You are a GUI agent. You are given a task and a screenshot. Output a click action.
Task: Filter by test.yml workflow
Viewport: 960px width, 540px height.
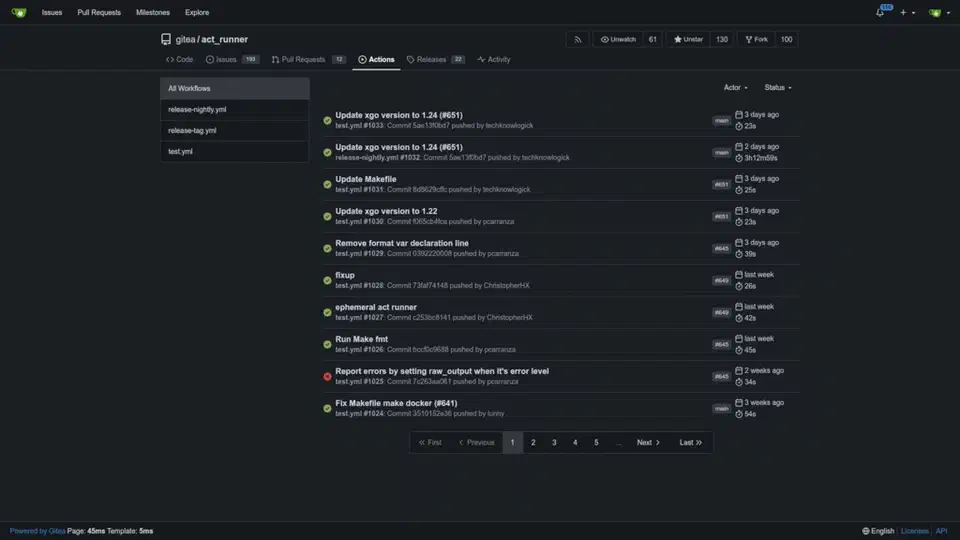(x=234, y=151)
